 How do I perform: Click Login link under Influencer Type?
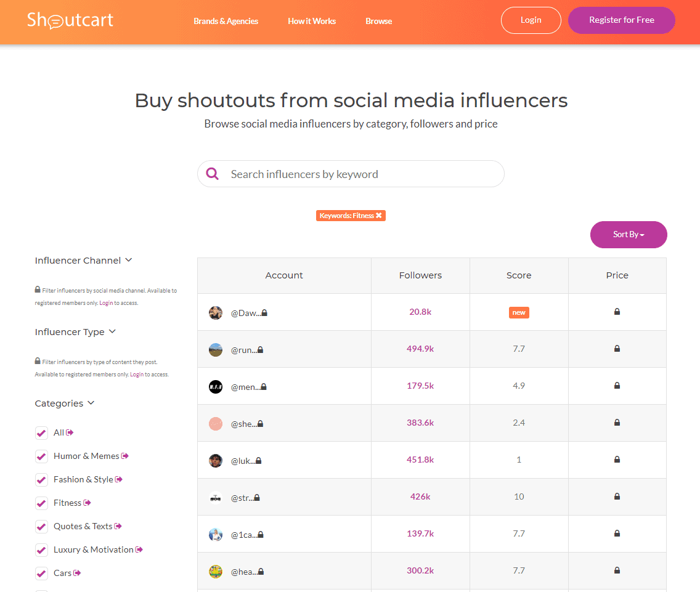tap(137, 375)
